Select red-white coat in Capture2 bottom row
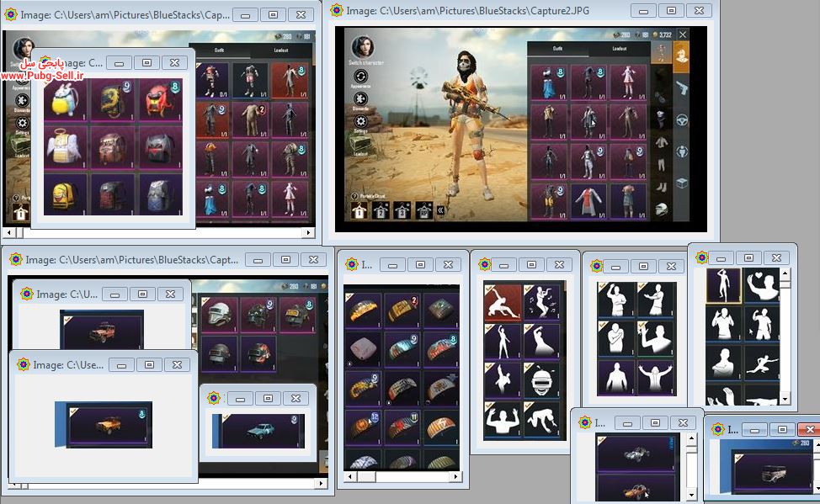Screen dimensions: 820x504 (588, 202)
